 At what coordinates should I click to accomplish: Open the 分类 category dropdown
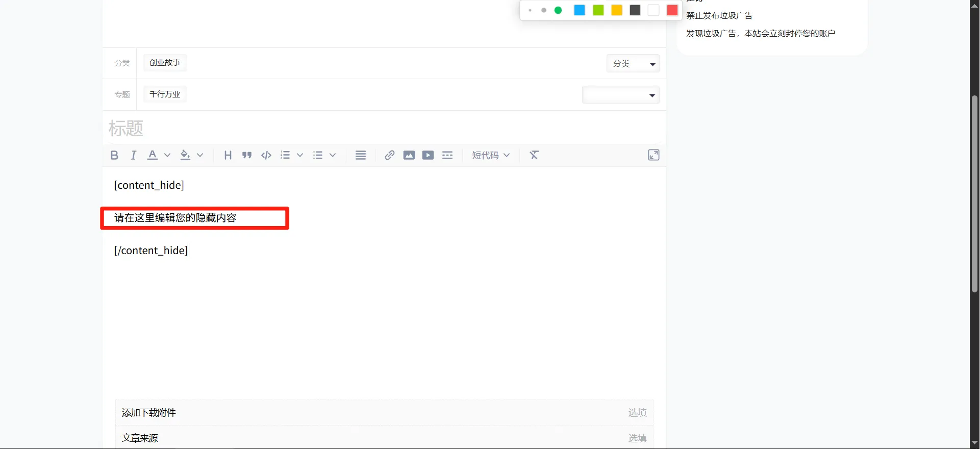pos(633,63)
